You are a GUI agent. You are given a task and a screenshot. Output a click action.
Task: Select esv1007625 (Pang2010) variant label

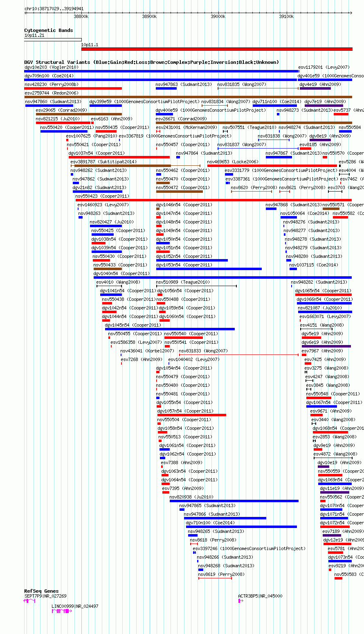tap(92, 136)
